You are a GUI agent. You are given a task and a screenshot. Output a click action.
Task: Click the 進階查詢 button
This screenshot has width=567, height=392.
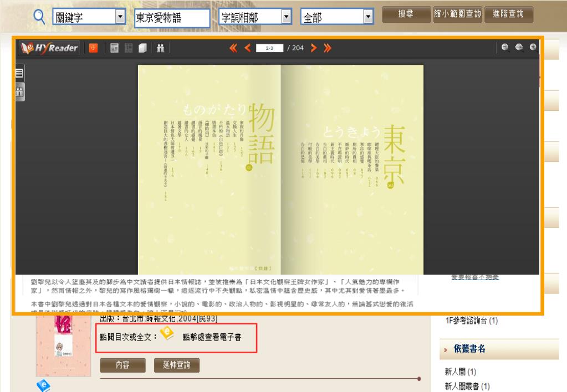pos(508,14)
